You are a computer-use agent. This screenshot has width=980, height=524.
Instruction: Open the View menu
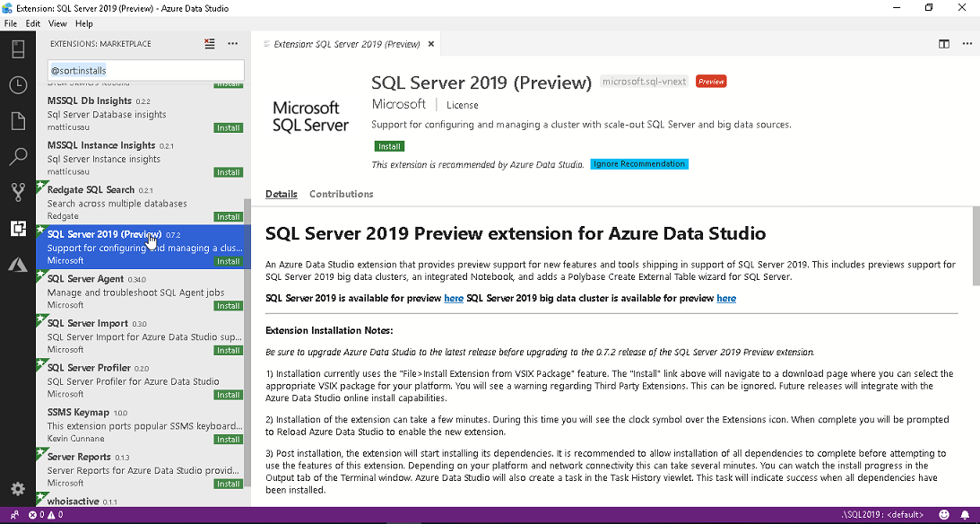tap(57, 23)
